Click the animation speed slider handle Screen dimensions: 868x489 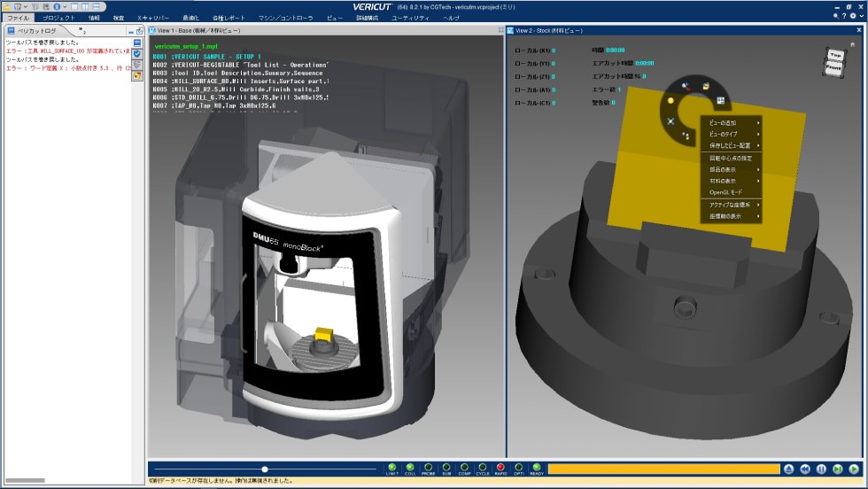pos(264,469)
